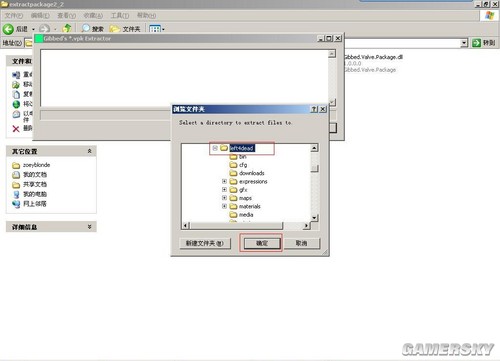
Task: Click the dialog help question mark
Action: click(x=314, y=109)
